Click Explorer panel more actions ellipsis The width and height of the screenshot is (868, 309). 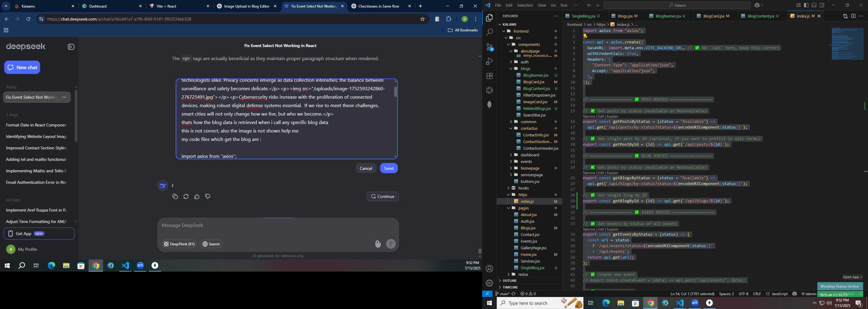[555, 16]
